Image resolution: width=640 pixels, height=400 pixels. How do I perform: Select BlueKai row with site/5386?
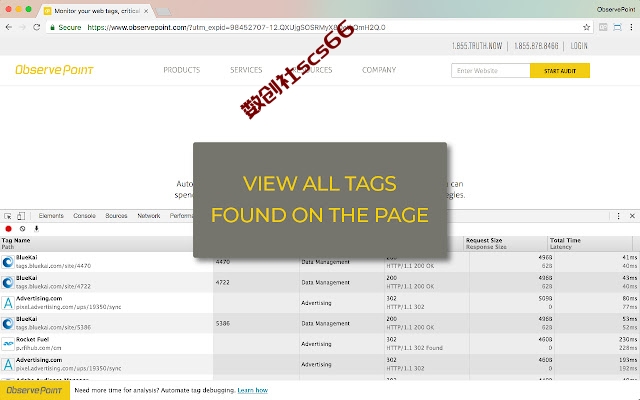tap(320, 323)
